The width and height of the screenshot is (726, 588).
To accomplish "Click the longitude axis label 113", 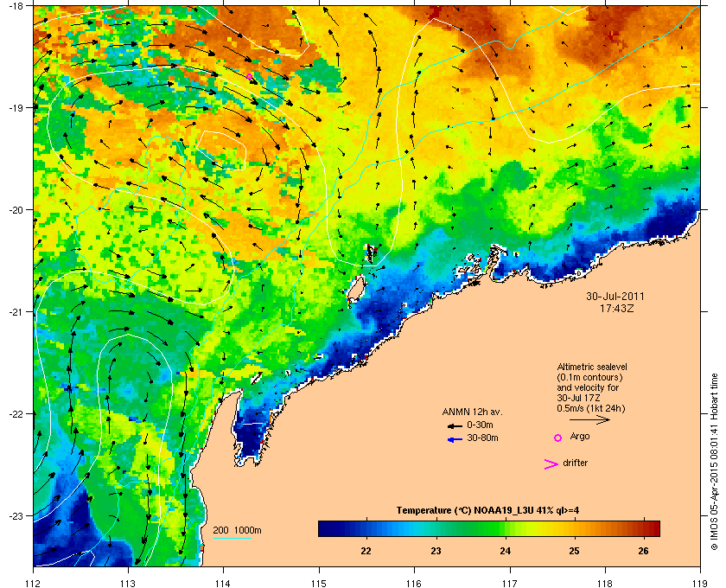I will 128,583.
